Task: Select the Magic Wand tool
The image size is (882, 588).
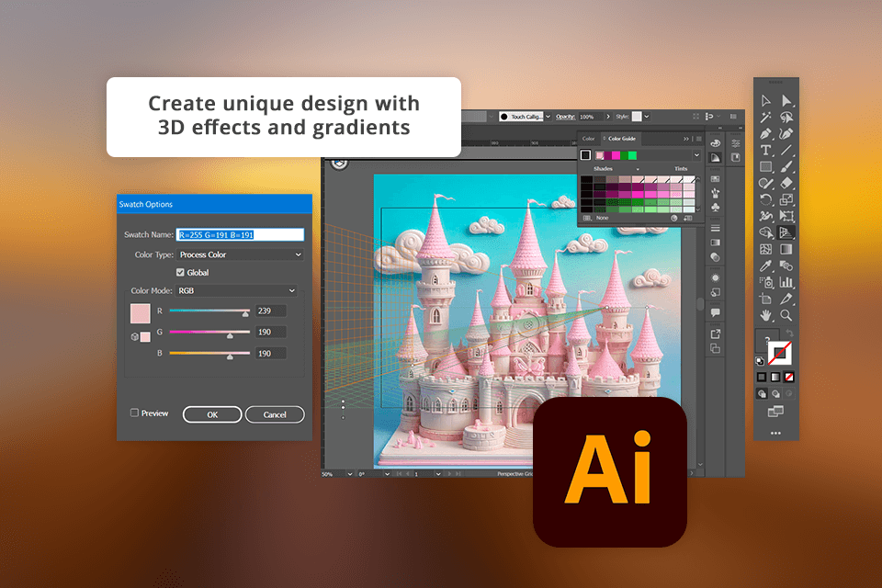Action: click(765, 117)
